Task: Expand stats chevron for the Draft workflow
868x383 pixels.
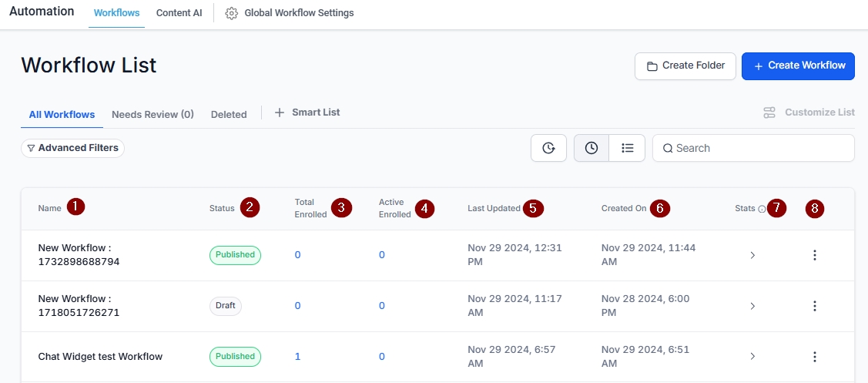Action: pyautogui.click(x=752, y=306)
